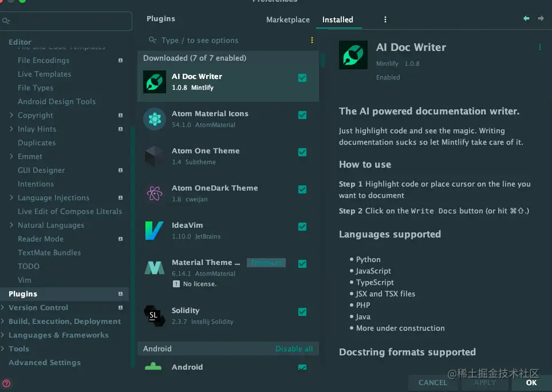Open AI Doc Writer details kebab menu
This screenshot has height=392, width=552.
539,47
